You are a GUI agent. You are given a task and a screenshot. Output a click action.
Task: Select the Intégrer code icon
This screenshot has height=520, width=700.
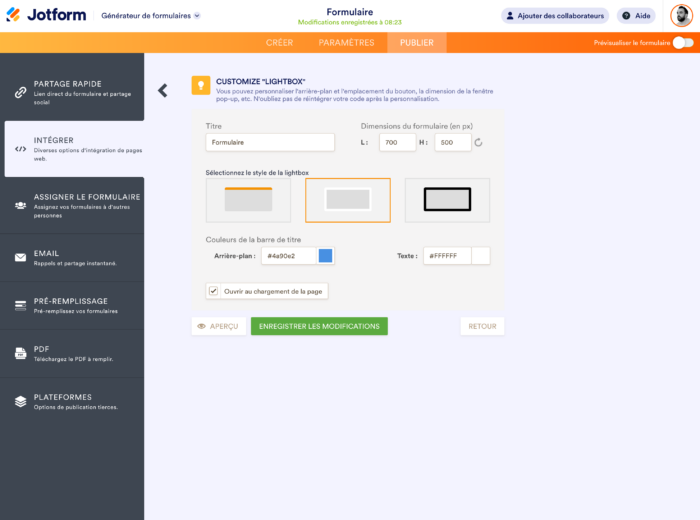coord(21,149)
